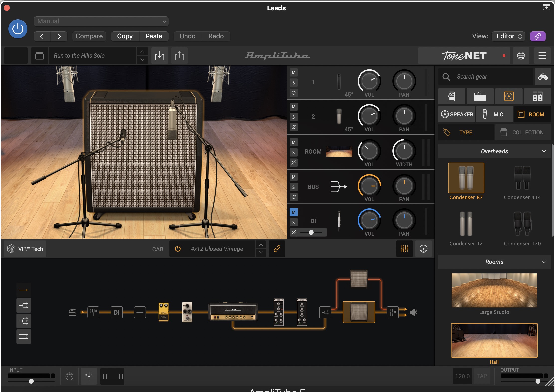
Task: Click the Undo button
Action: (x=187, y=36)
